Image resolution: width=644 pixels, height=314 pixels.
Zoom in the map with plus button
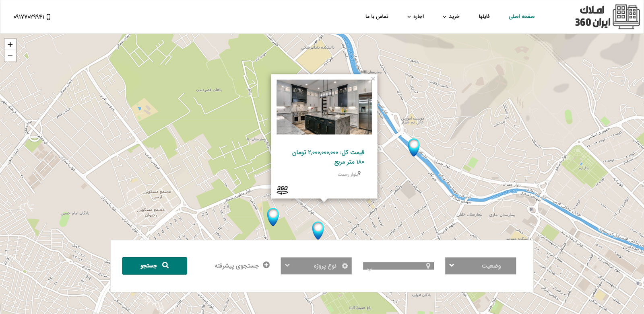pos(10,44)
